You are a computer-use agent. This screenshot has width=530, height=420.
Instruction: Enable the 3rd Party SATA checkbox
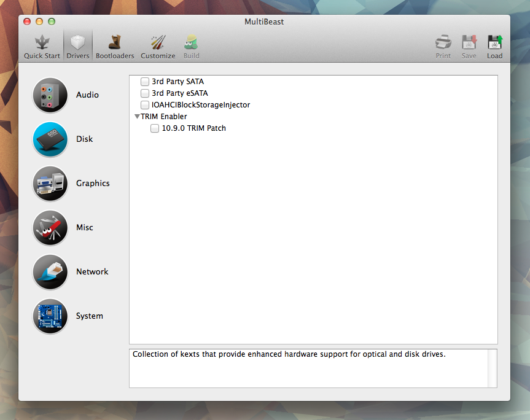[144, 81]
